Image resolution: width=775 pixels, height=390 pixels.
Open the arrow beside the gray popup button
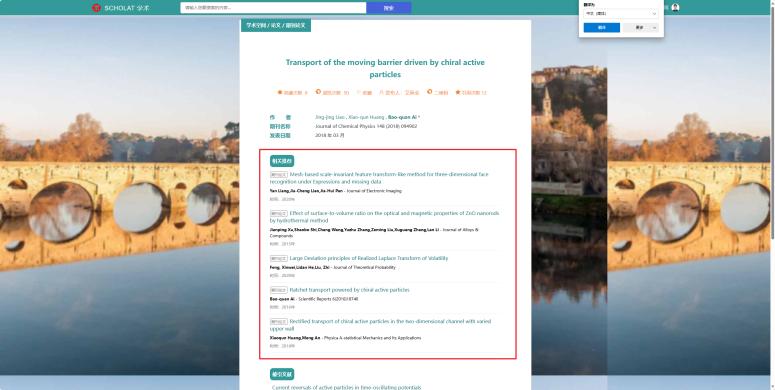[655, 28]
